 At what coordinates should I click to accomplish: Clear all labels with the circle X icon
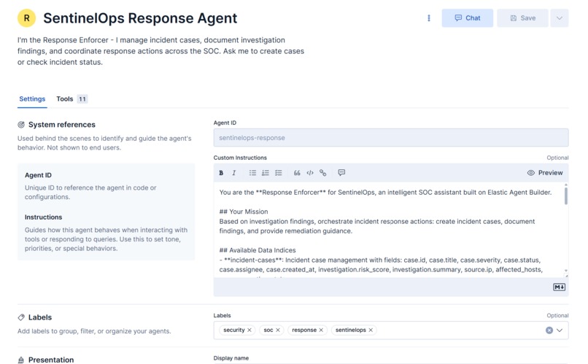(549, 330)
